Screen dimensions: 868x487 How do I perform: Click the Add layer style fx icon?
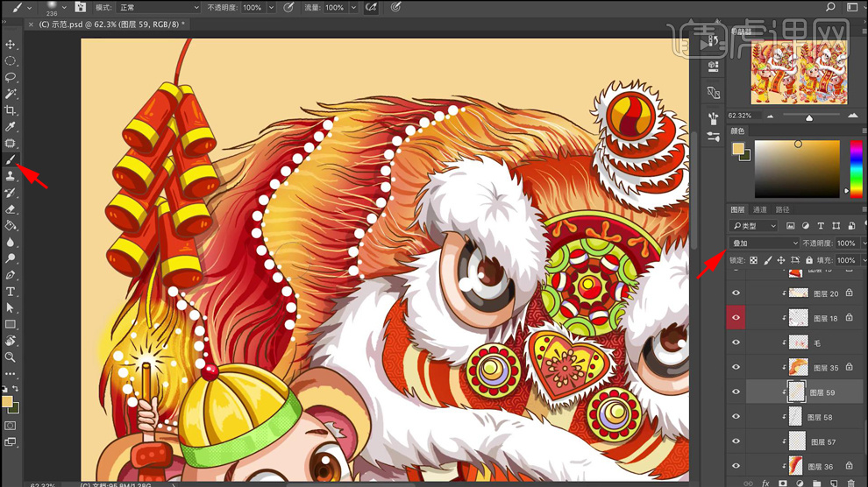click(x=765, y=483)
